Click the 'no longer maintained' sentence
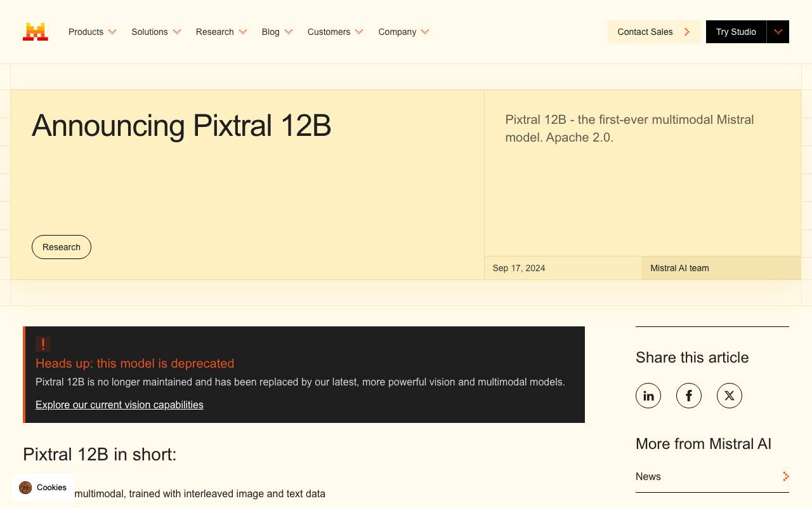This screenshot has height=508, width=812. tap(300, 382)
